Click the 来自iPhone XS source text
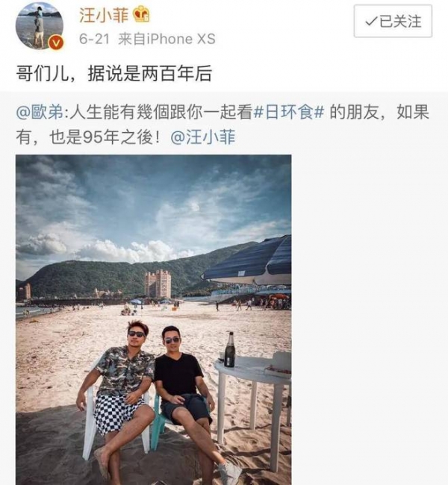This screenshot has height=485, width=448. pyautogui.click(x=167, y=40)
